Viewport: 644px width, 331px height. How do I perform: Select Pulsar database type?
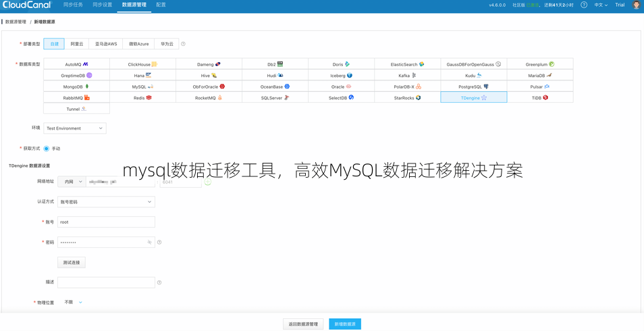tap(539, 86)
